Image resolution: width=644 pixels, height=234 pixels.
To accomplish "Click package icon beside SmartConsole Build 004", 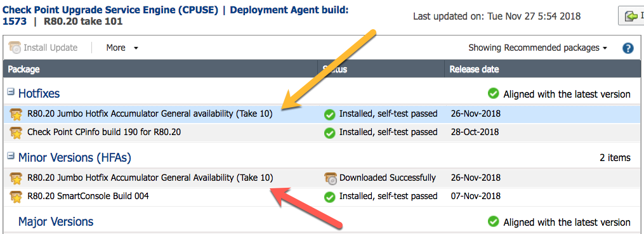I will 16,197.
